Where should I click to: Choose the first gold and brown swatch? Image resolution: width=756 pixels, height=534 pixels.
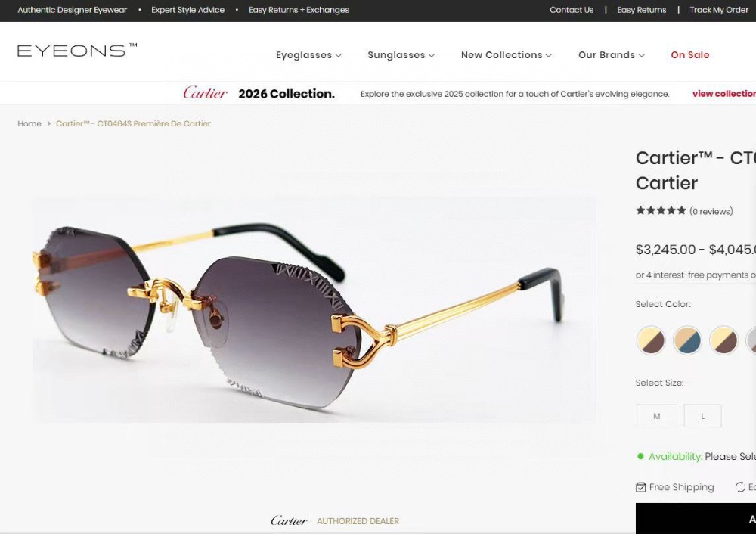(x=651, y=340)
